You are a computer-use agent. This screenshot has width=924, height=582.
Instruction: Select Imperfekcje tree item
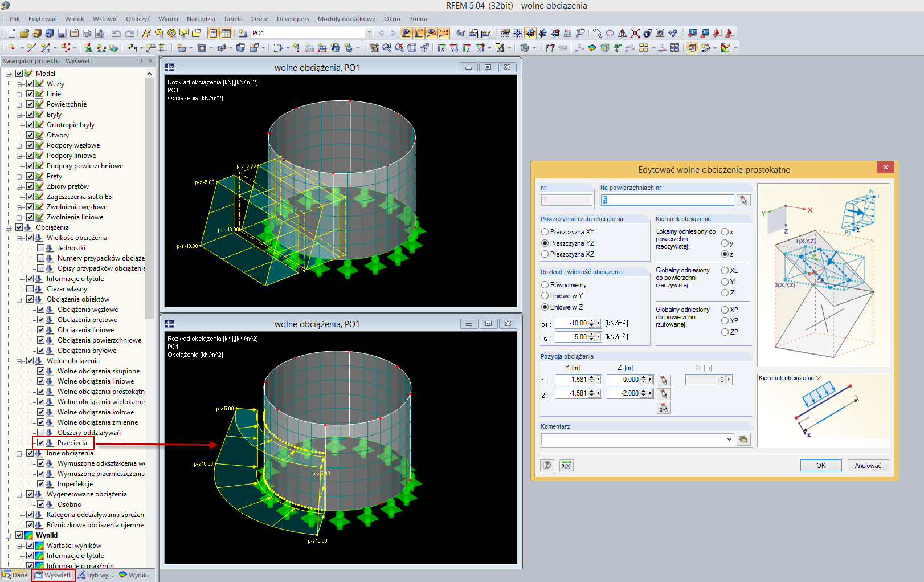pos(75,484)
